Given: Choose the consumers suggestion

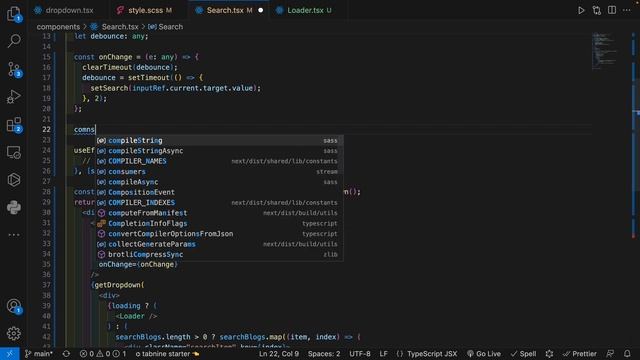Looking at the screenshot, I should pos(219,171).
